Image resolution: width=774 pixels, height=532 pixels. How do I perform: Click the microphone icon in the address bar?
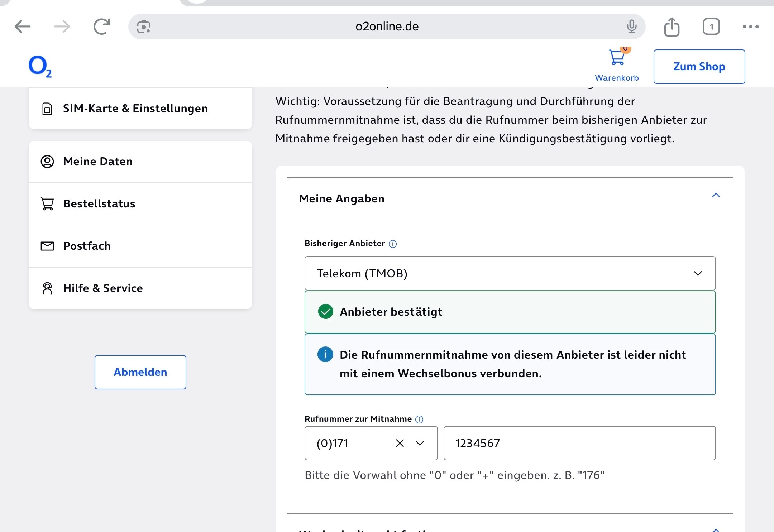pyautogui.click(x=632, y=27)
